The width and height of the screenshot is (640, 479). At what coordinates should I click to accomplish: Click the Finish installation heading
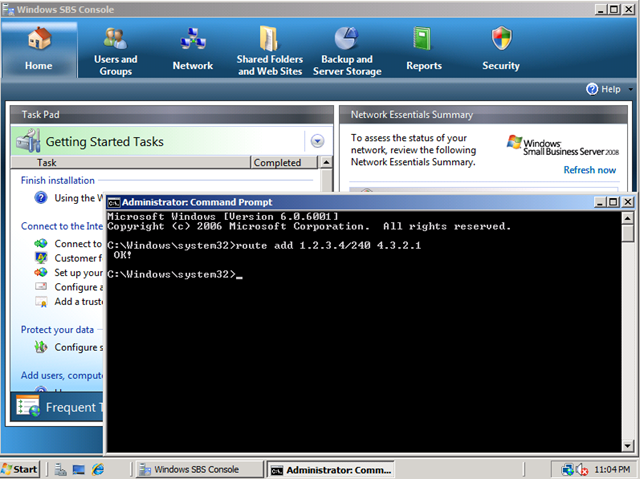[x=58, y=180]
